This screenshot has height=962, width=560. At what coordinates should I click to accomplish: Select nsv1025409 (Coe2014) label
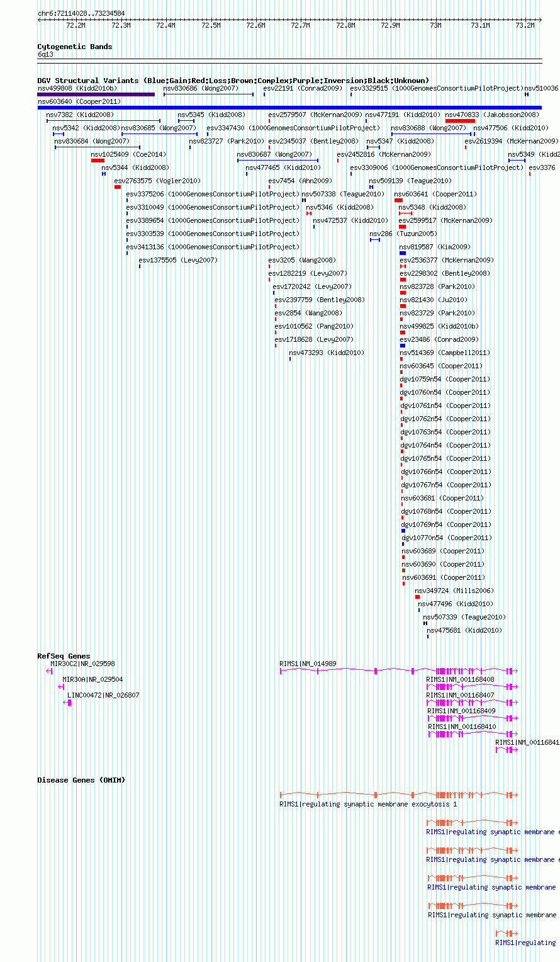coord(128,154)
